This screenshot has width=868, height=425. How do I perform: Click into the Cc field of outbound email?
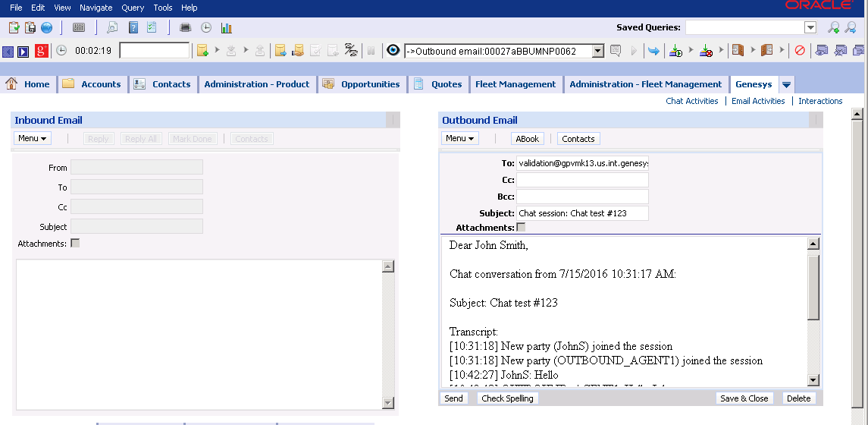pos(581,180)
